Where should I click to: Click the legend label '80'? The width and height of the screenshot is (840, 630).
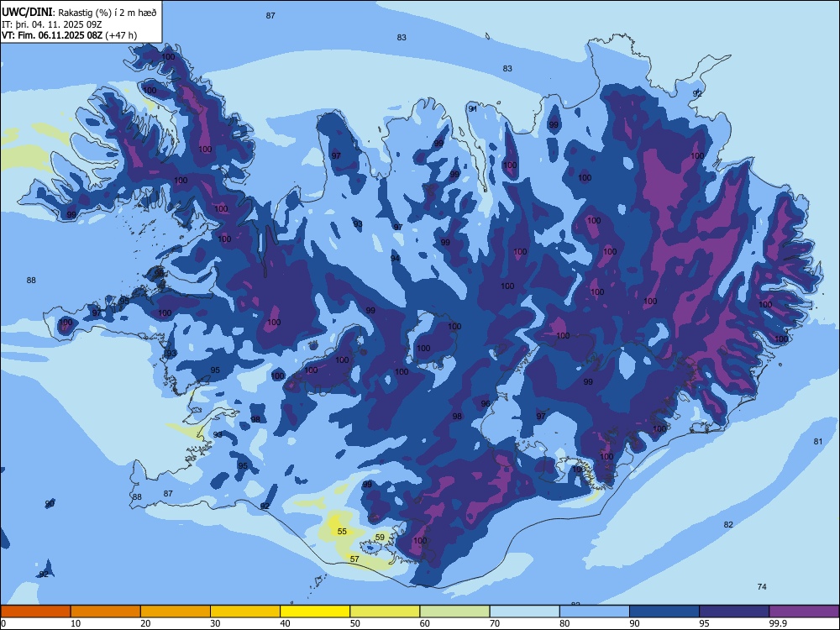point(564,623)
